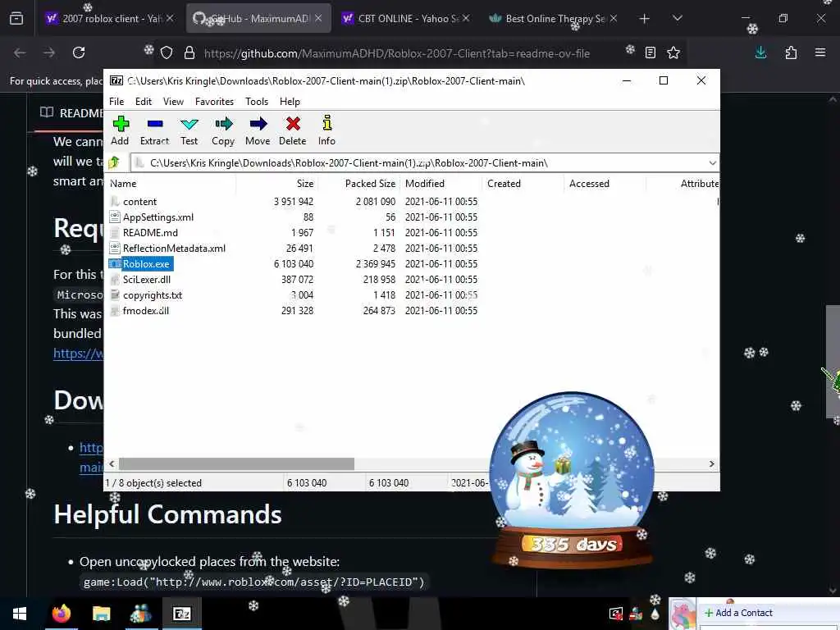This screenshot has width=840, height=630.
Task: Open File Explorer from the taskbar
Action: coord(101,614)
